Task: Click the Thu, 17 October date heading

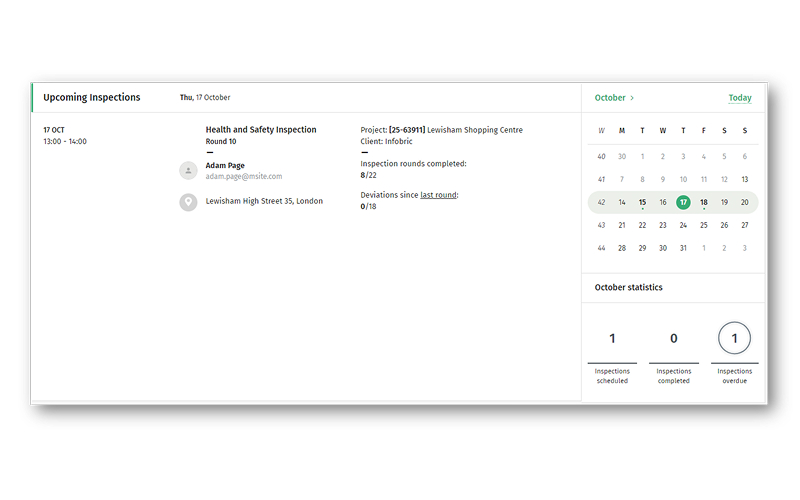Action: (205, 97)
